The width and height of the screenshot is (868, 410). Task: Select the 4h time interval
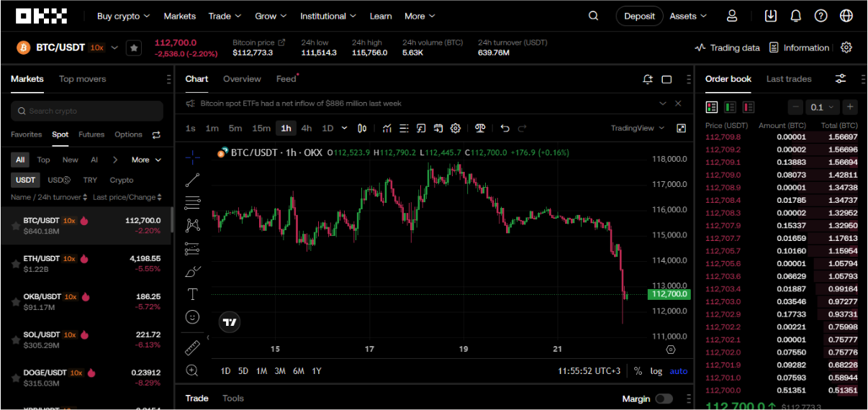tap(307, 128)
